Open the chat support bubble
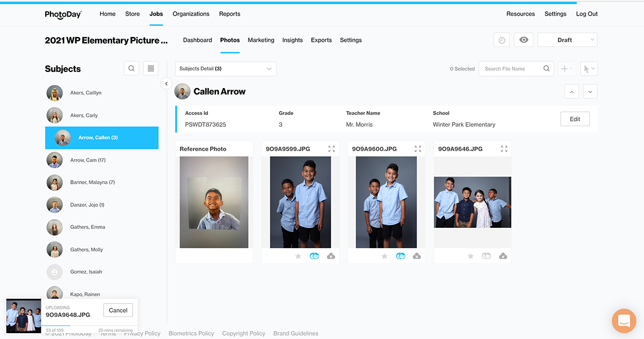644x339 pixels. (x=624, y=321)
